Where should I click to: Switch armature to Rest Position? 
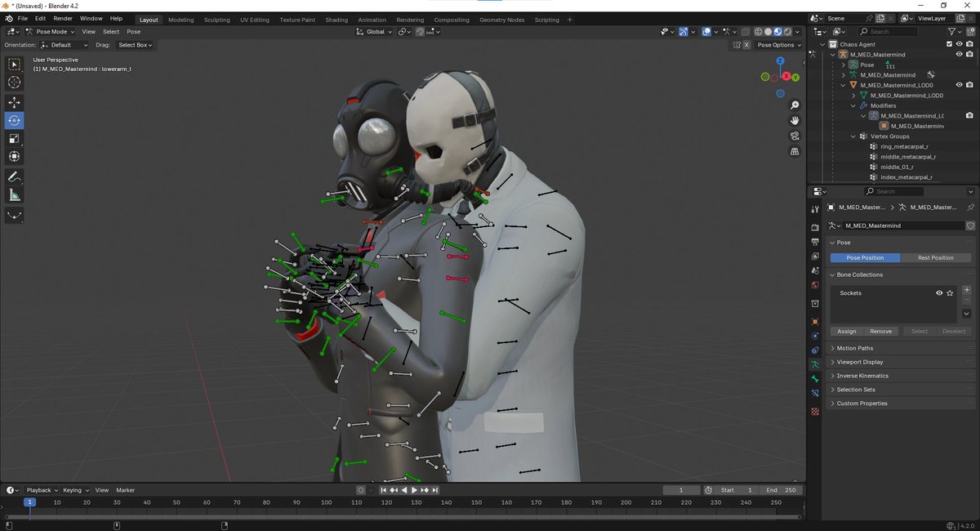click(935, 257)
